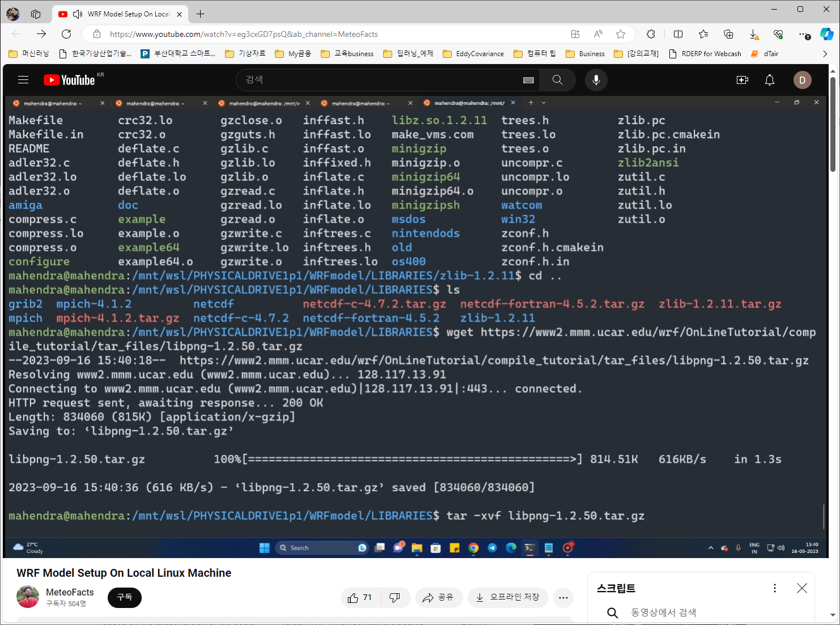Expand the 딥러닝_예제 bookmarks folder
The width and height of the screenshot is (840, 625).
tap(408, 54)
